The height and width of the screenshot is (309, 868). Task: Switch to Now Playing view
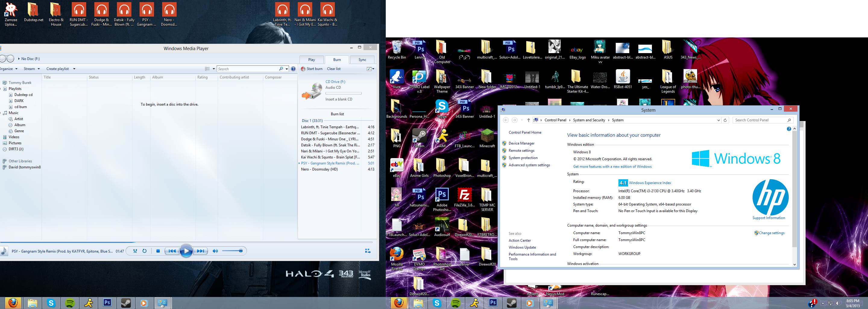368,251
